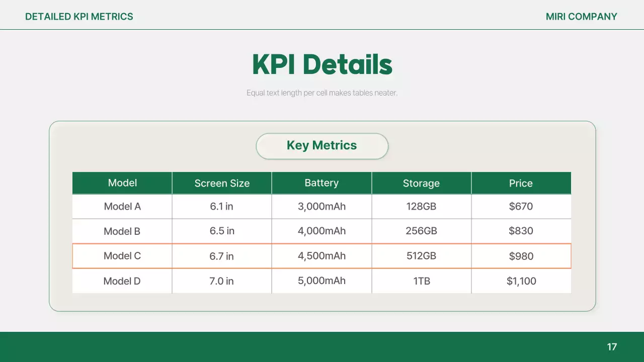Select the page number 17

point(612,347)
